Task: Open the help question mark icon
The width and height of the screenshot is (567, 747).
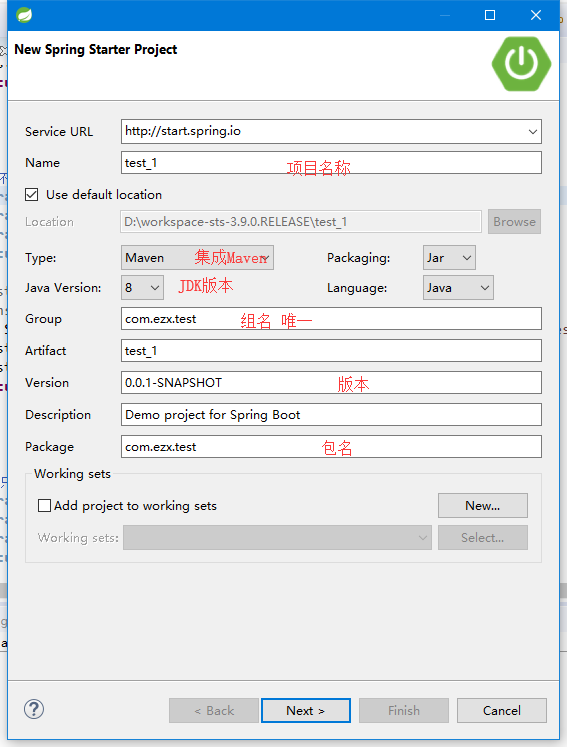Action: coord(34,709)
